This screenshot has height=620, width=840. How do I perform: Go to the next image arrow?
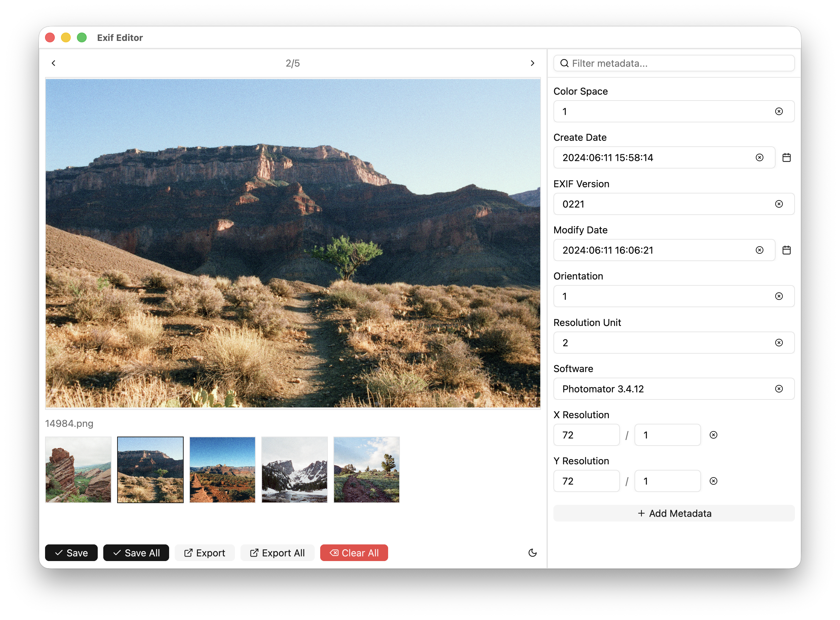[532, 63]
